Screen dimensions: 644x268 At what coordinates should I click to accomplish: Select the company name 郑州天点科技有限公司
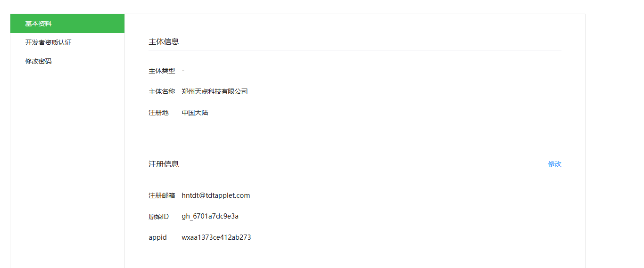pos(215,91)
